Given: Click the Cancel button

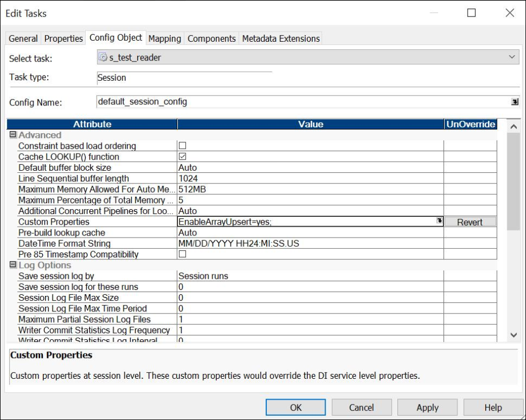Looking at the screenshot, I should 361,407.
